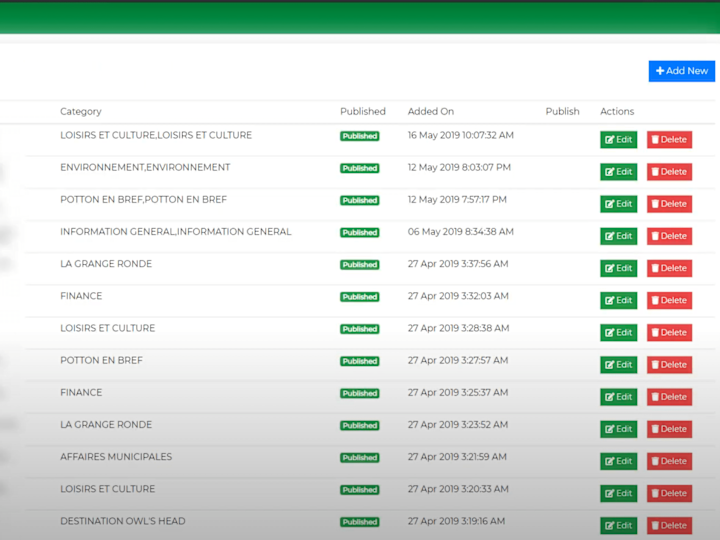Delete the POTTON EN BREF,POTTON EN BREF row
The image size is (720, 540).
point(669,204)
